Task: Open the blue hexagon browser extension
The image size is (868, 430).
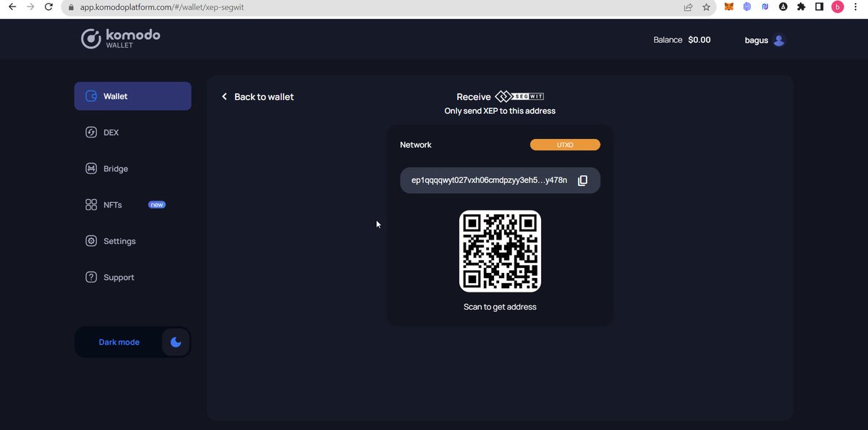Action: click(747, 7)
